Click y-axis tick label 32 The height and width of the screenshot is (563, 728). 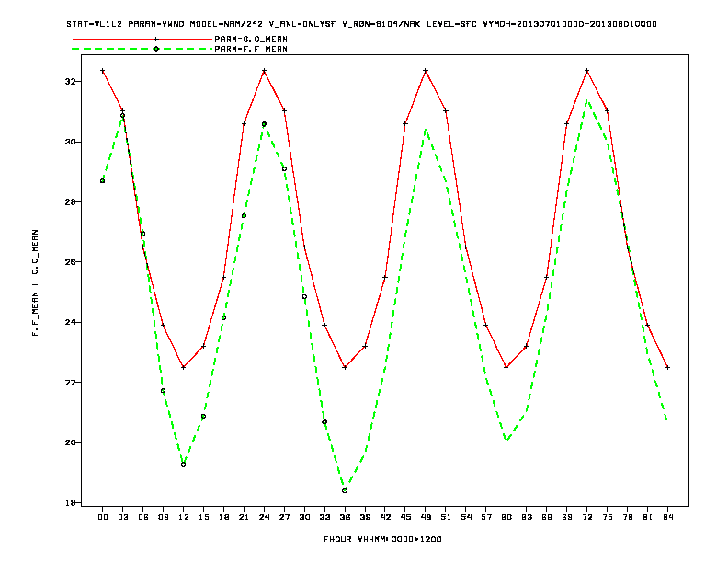coord(70,81)
